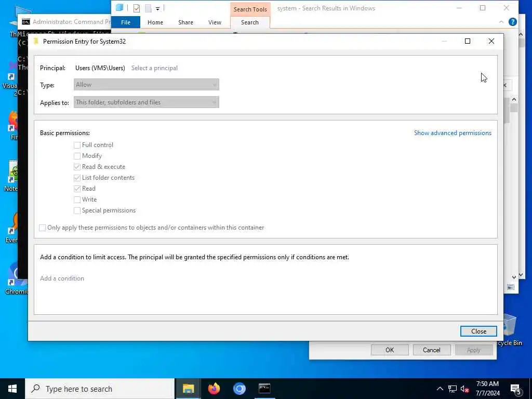Click the taskbar search box

pyautogui.click(x=100, y=389)
